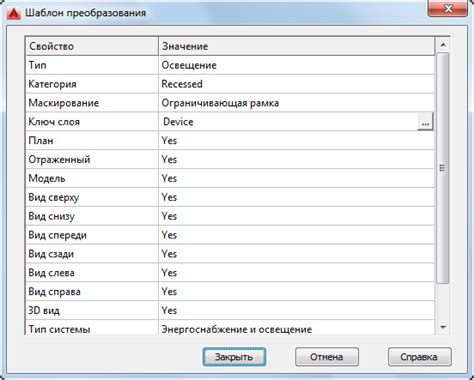The height and width of the screenshot is (380, 474).
Task: Click the Значение column header
Action: (297, 46)
